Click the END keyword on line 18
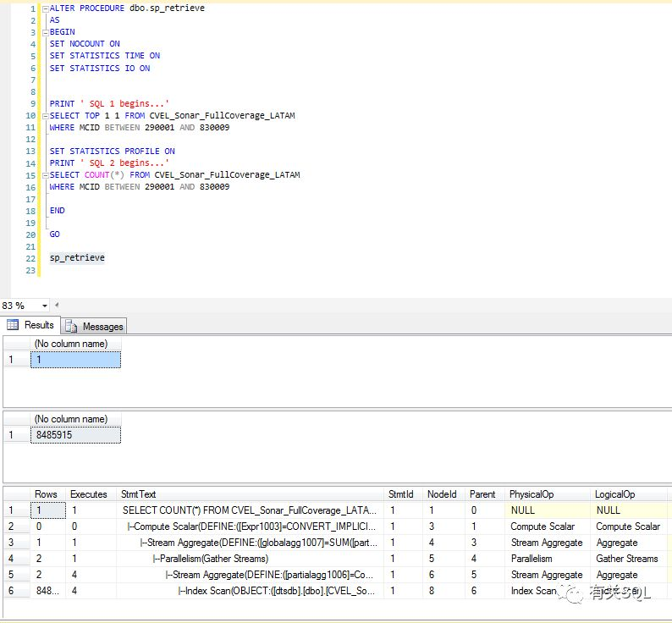Screen dimensions: 672x623 coord(57,211)
